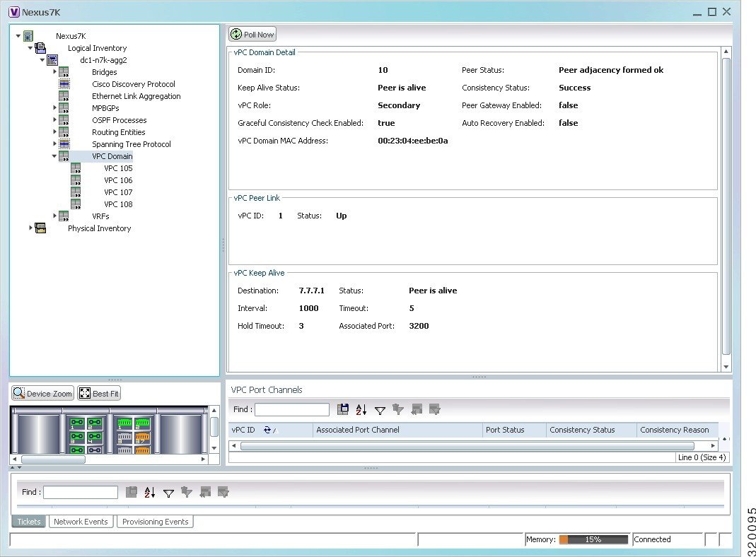This screenshot has height=557, width=756.
Task: Click the VPC Port Channels horizontal scrollbar
Action: [x=467, y=446]
